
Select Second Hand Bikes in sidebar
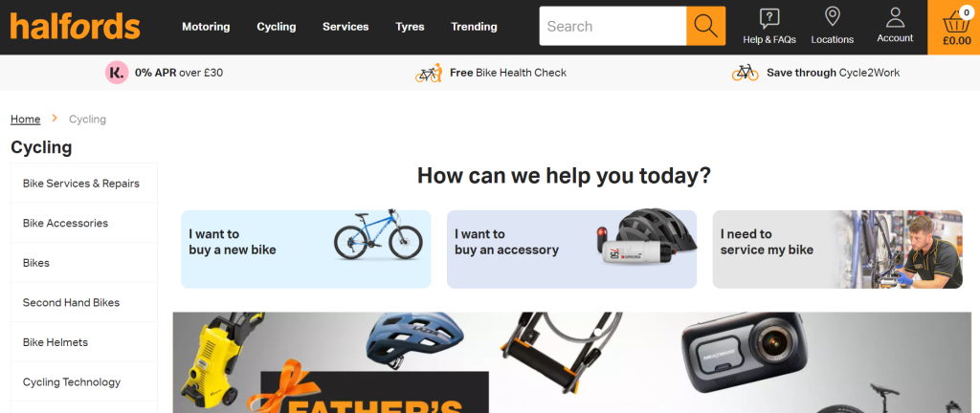[x=84, y=302]
